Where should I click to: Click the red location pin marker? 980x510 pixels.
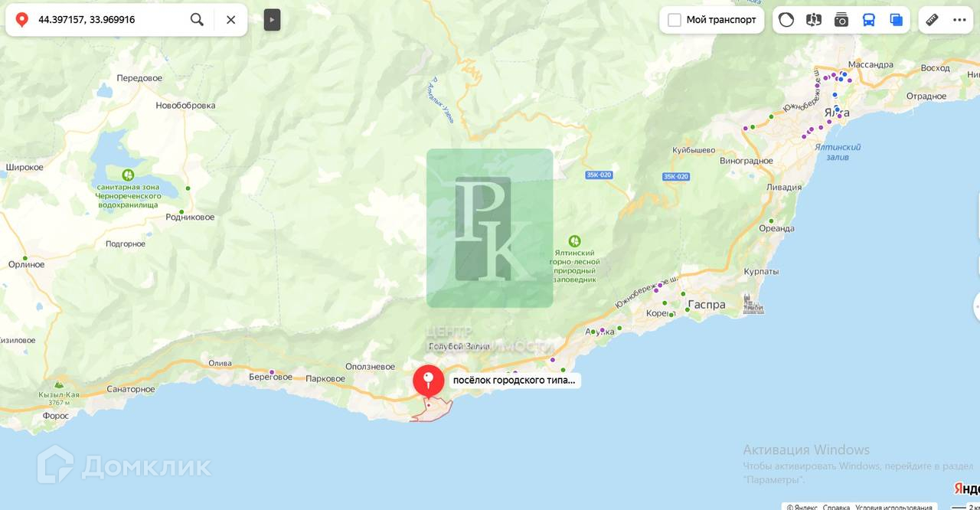click(428, 381)
